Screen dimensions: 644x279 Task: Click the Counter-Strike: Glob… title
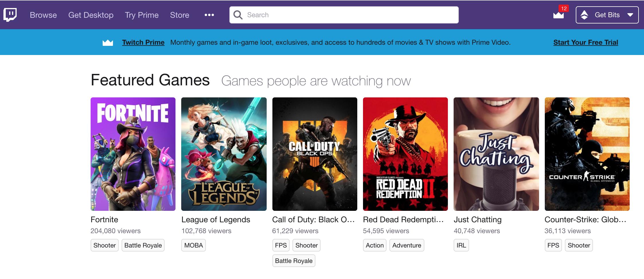[585, 220]
